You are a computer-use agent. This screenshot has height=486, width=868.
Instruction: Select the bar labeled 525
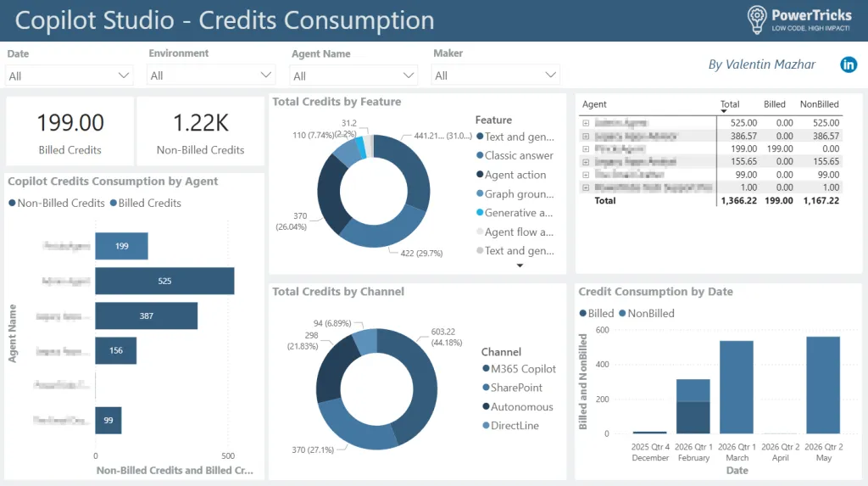[164, 281]
